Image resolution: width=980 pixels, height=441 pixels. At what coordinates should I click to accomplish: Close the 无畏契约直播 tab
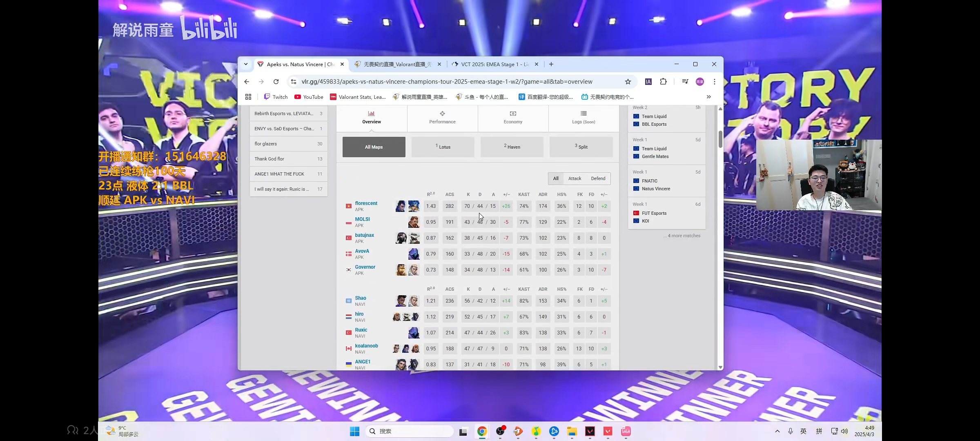click(439, 64)
